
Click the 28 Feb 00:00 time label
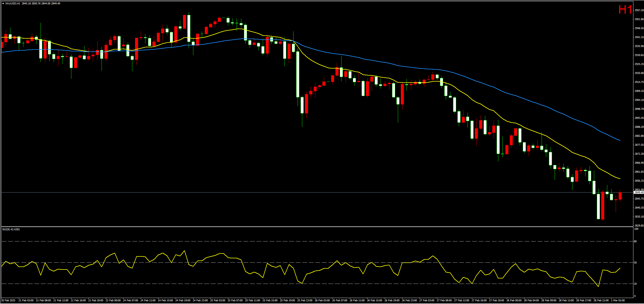514,300
